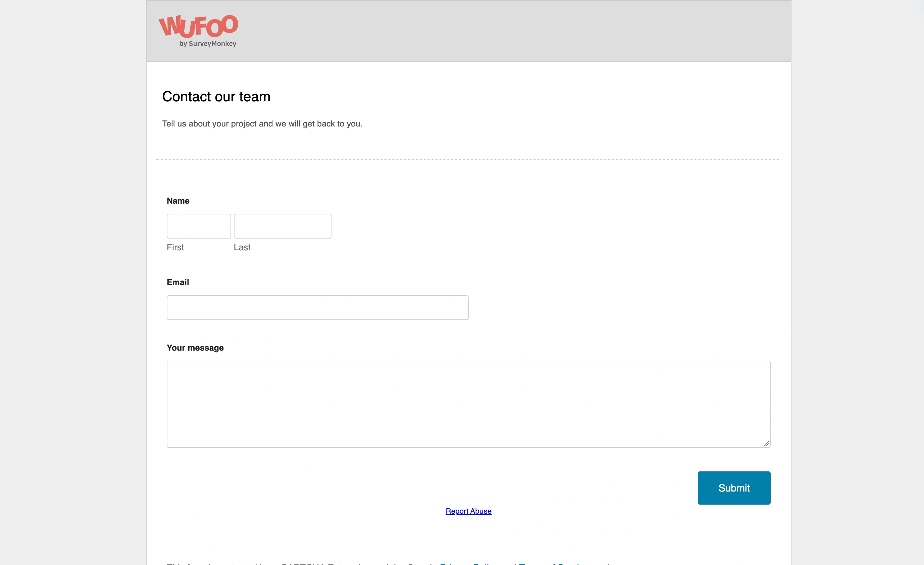
Task: Click the "Email" field label
Action: click(x=178, y=282)
